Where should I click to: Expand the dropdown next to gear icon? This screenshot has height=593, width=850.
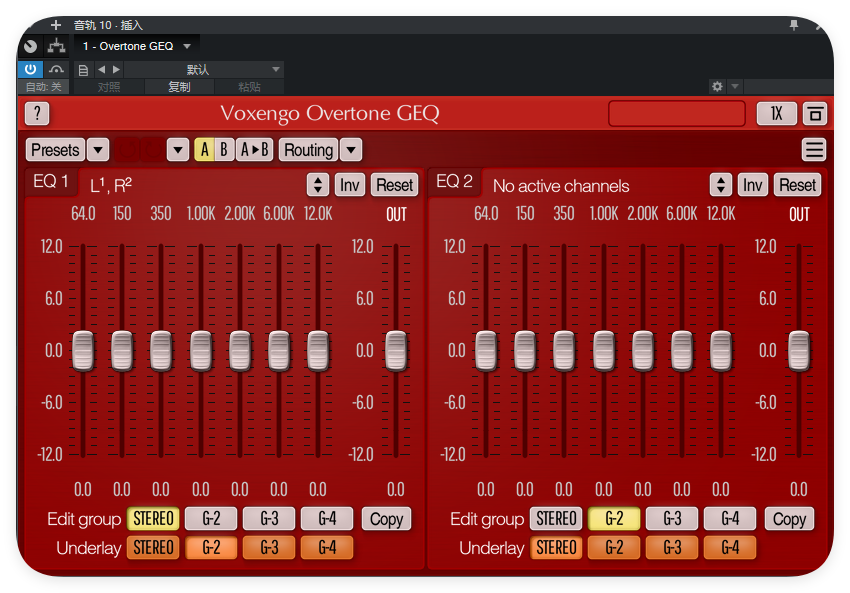[x=735, y=86]
